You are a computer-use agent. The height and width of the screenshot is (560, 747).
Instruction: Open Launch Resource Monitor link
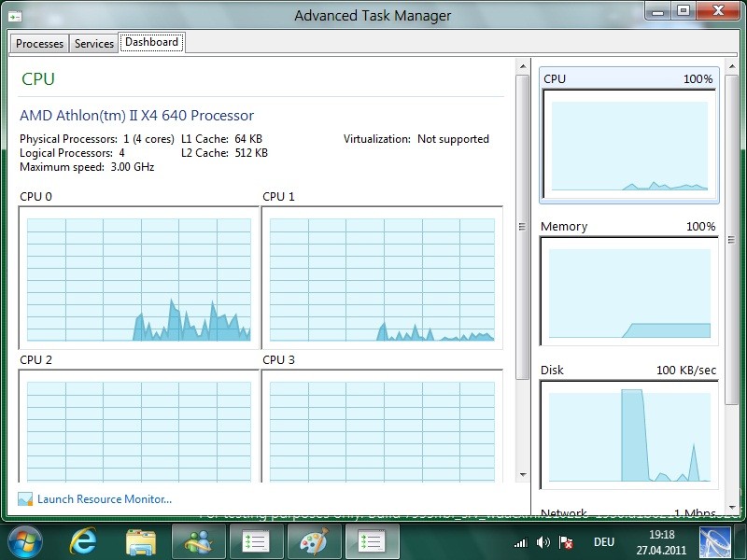(105, 499)
